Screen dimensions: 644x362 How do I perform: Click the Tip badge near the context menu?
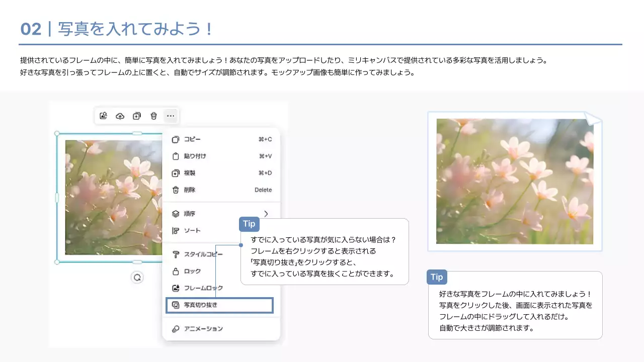(249, 224)
